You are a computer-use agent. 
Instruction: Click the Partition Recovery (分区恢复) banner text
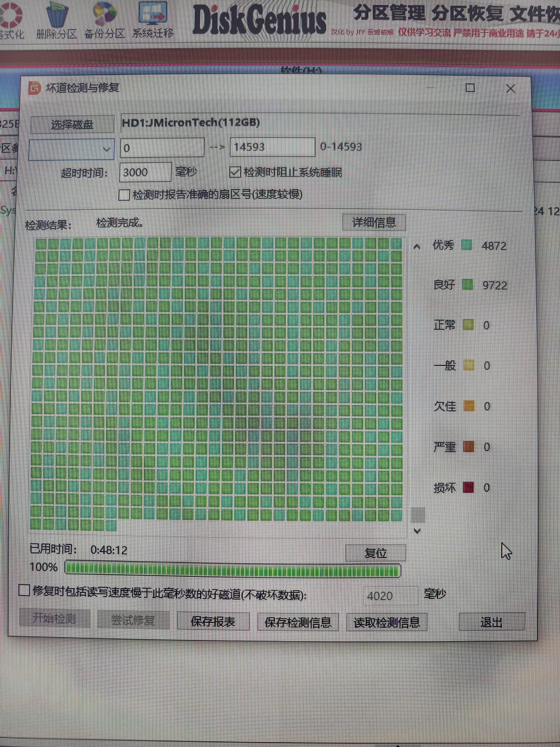pos(468,13)
